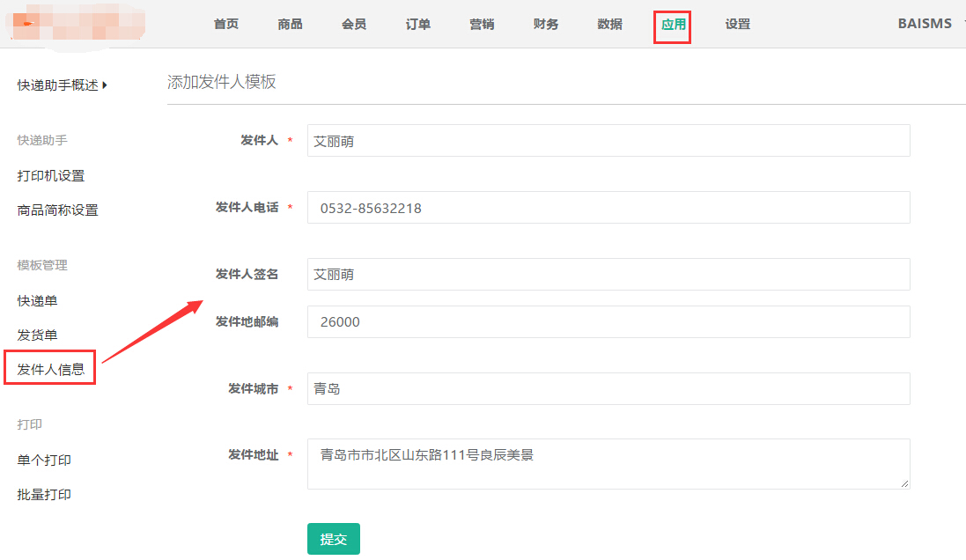This screenshot has width=966, height=560.
Task: Expand the 快递助手概述 arrow
Action: click(x=105, y=85)
